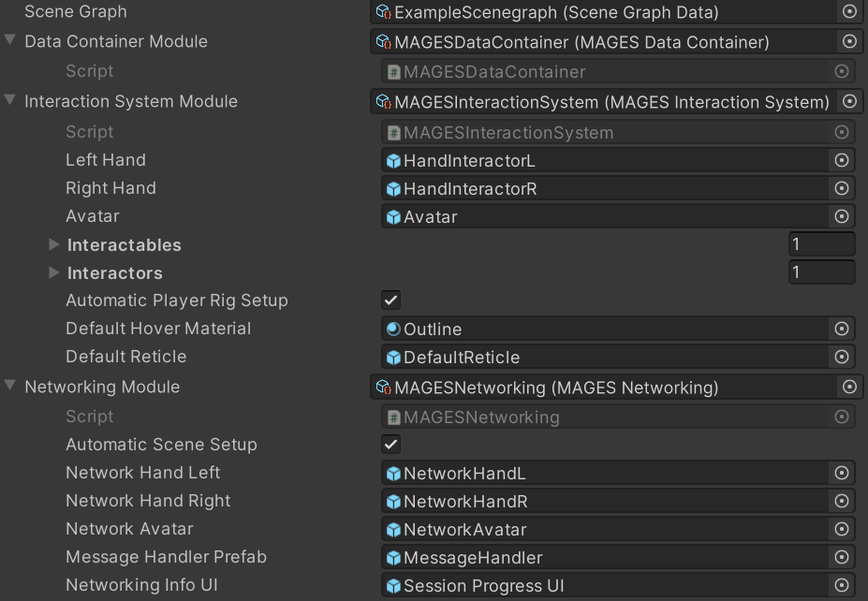This screenshot has height=601, width=868.
Task: Click the Left Hand property label
Action: tap(106, 160)
